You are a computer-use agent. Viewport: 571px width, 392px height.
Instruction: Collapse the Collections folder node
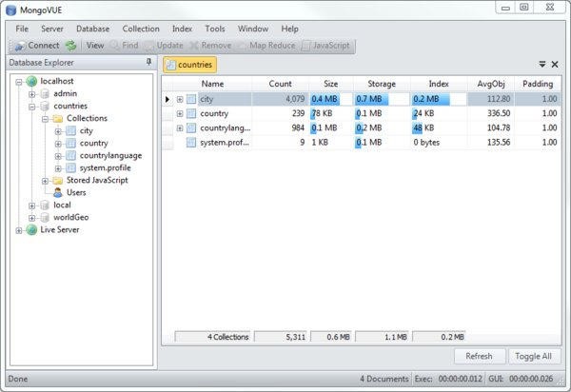click(x=45, y=119)
